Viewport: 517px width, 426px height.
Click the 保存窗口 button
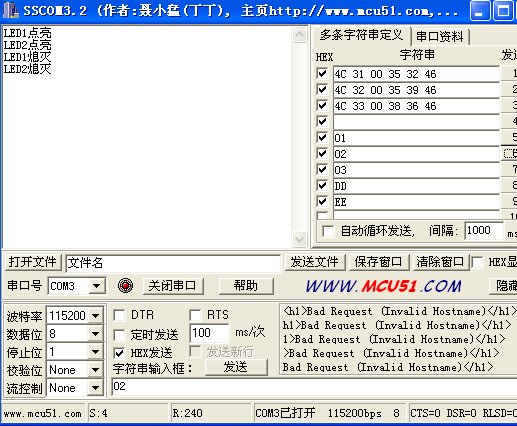[x=379, y=262]
